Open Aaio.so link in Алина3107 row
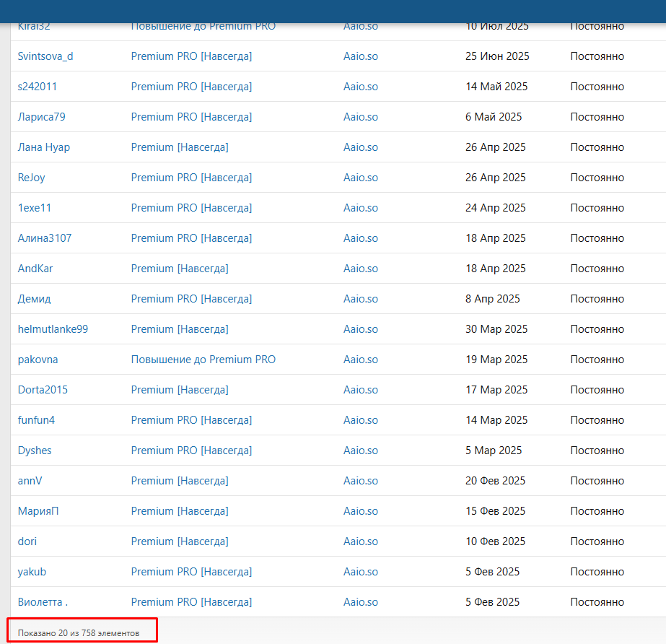This screenshot has width=666, height=644. (x=361, y=238)
